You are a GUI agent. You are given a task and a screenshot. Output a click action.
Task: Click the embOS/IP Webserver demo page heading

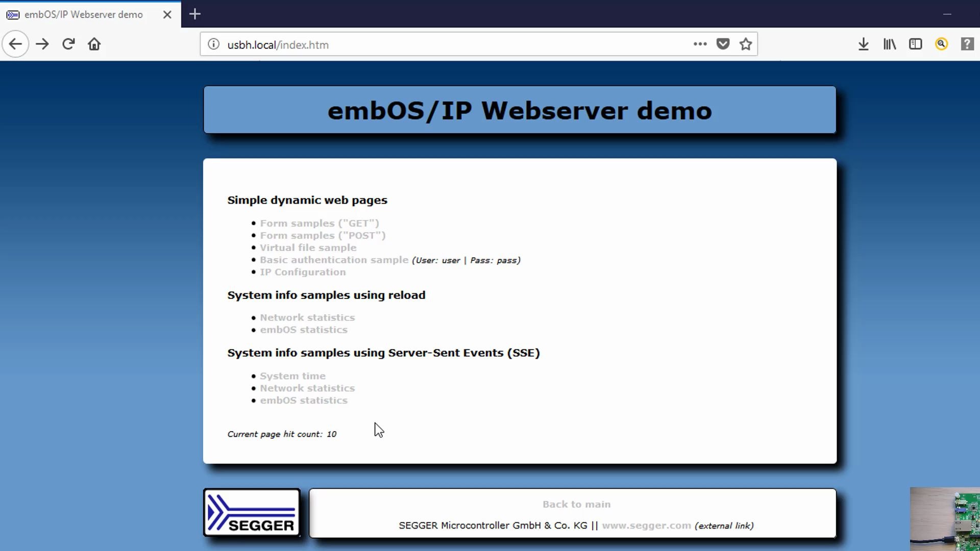[520, 111]
